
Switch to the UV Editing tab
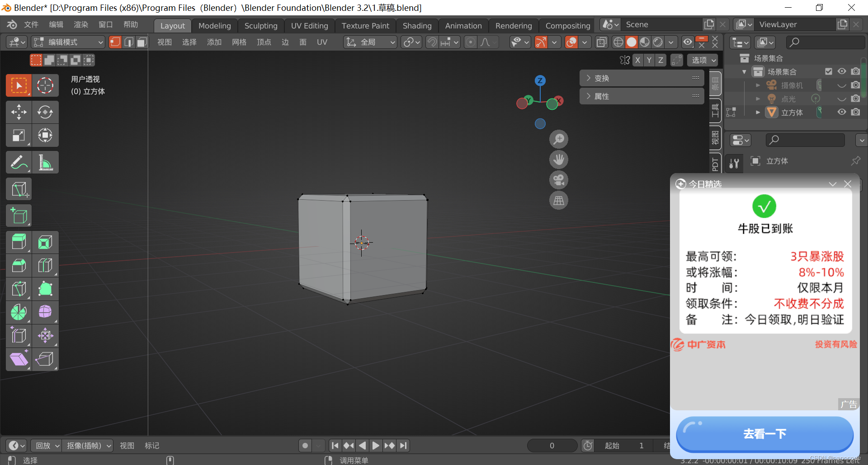pyautogui.click(x=309, y=26)
